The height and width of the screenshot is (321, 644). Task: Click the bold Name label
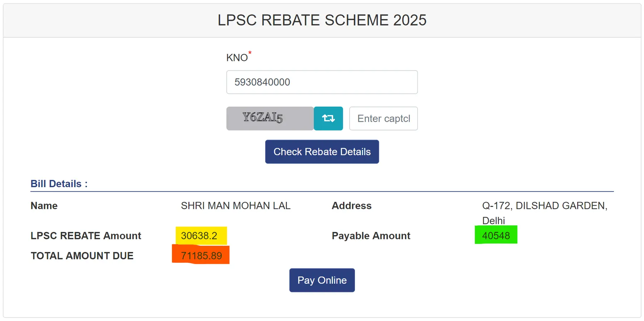(x=44, y=206)
